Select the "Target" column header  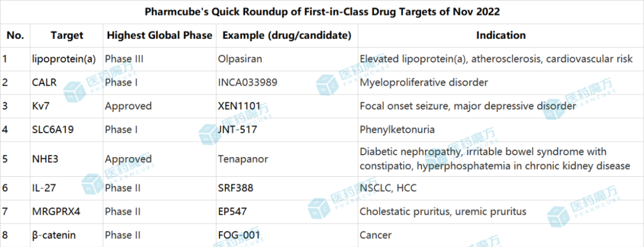click(67, 35)
